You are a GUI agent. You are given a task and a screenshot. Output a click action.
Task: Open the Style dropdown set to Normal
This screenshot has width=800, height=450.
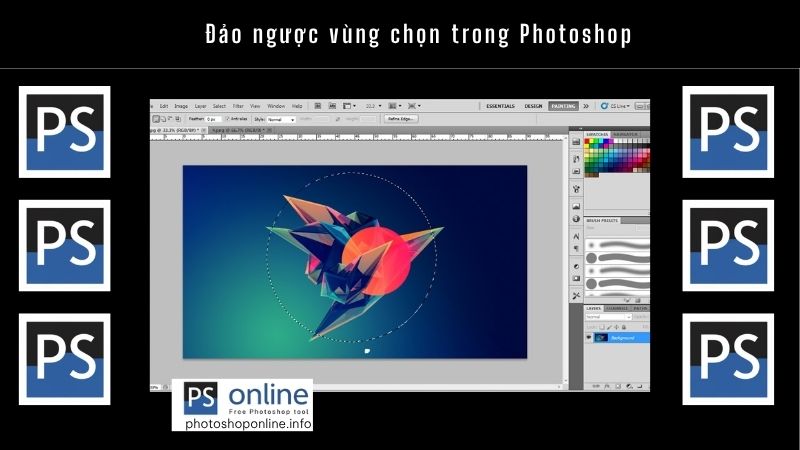pos(281,119)
